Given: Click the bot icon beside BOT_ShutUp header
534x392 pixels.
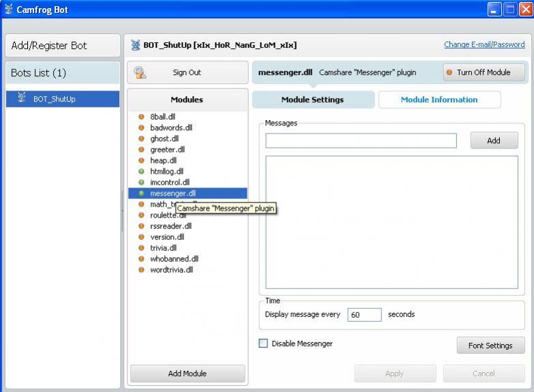Looking at the screenshot, I should (136, 45).
